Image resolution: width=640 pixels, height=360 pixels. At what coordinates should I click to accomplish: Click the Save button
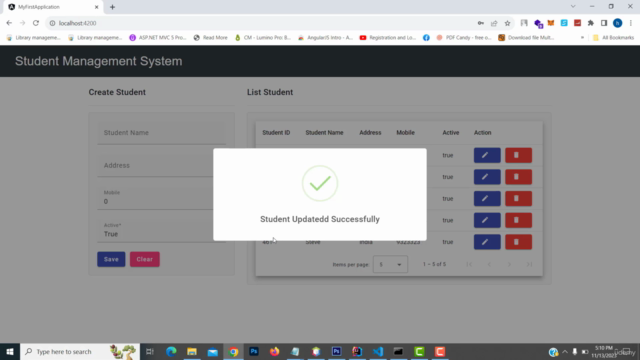point(111,259)
